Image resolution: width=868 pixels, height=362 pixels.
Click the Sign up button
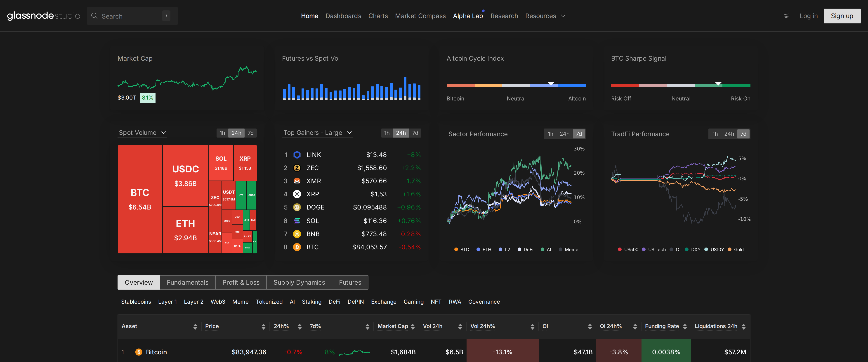point(842,16)
